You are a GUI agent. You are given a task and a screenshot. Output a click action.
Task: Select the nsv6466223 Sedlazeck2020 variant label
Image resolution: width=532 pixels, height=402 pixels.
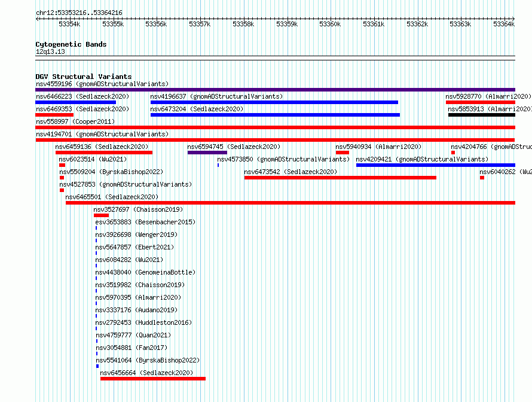point(82,96)
